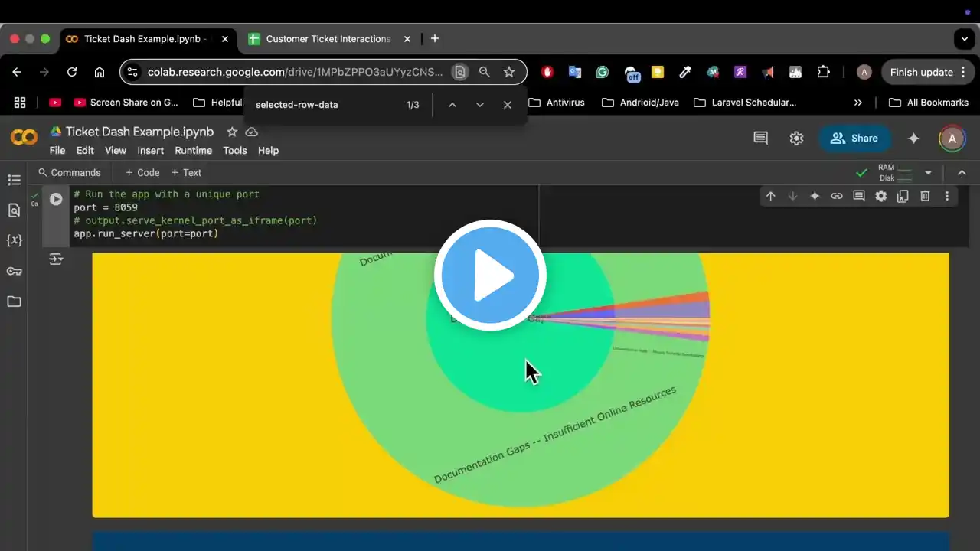Run the code cell with port 8059
This screenshot has width=980, height=551.
coord(56,199)
